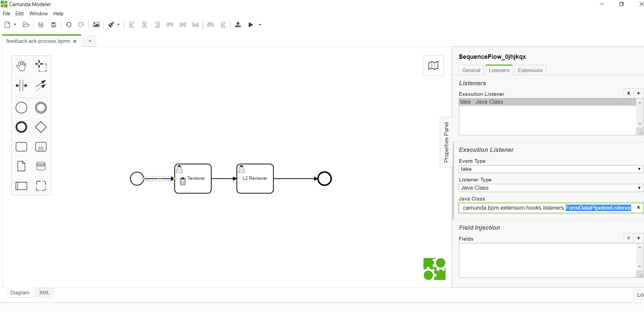644x312 pixels.
Task: Select the end event on canvas
Action: pos(325,179)
